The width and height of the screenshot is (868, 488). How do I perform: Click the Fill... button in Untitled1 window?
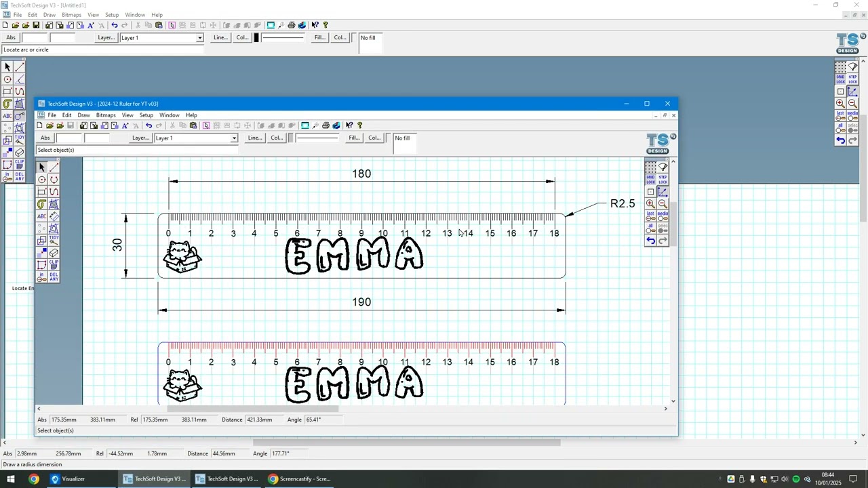coord(319,38)
